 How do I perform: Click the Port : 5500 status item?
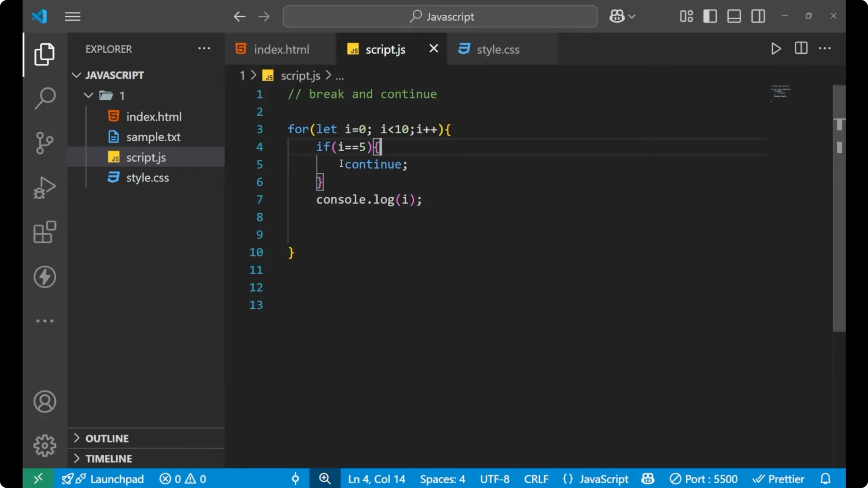coord(703,479)
